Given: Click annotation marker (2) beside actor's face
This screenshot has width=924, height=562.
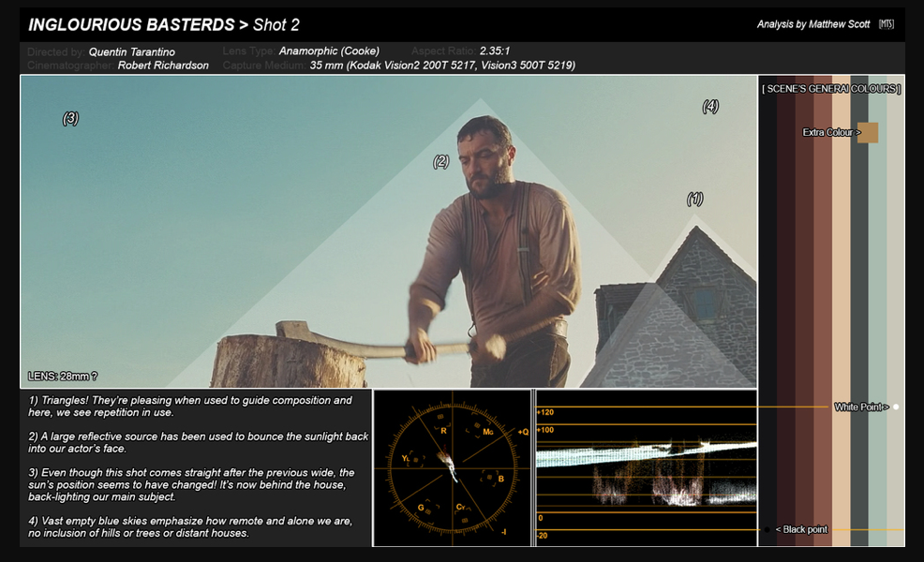Looking at the screenshot, I should (440, 161).
